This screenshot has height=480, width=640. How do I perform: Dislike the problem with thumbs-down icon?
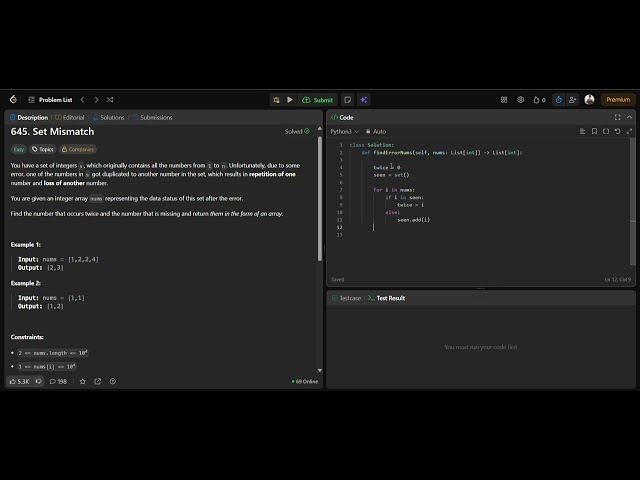39,382
